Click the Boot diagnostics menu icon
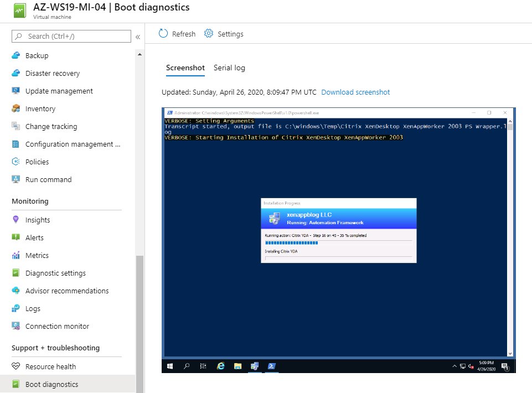The width and height of the screenshot is (532, 393). (16, 384)
